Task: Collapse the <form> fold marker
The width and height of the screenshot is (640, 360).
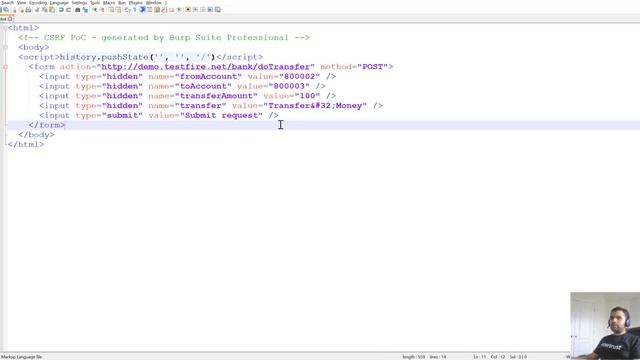Action: click(5, 67)
